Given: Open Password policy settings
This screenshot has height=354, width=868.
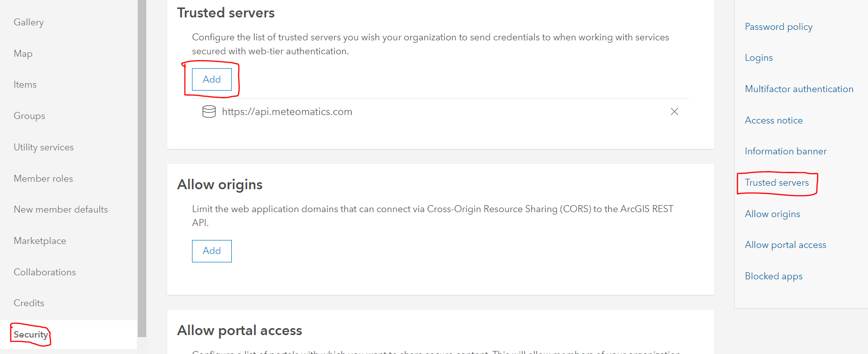Looking at the screenshot, I should [x=778, y=26].
